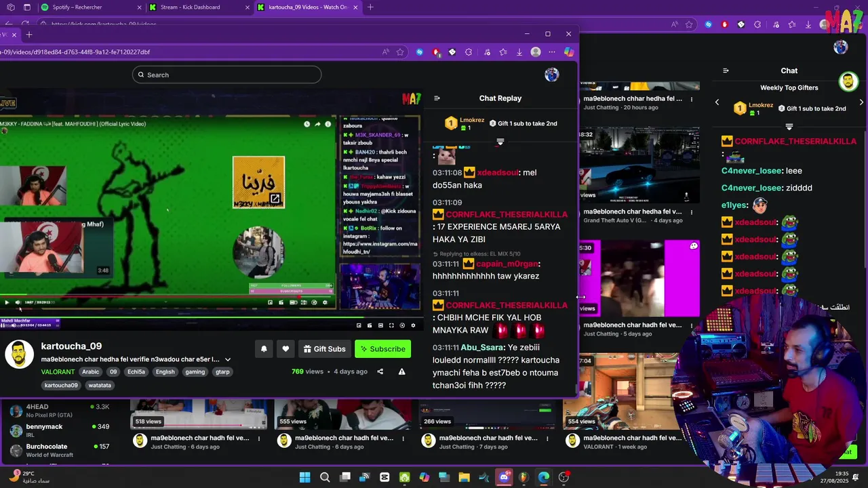
Task: Click the Kick search field
Action: [x=226, y=75]
